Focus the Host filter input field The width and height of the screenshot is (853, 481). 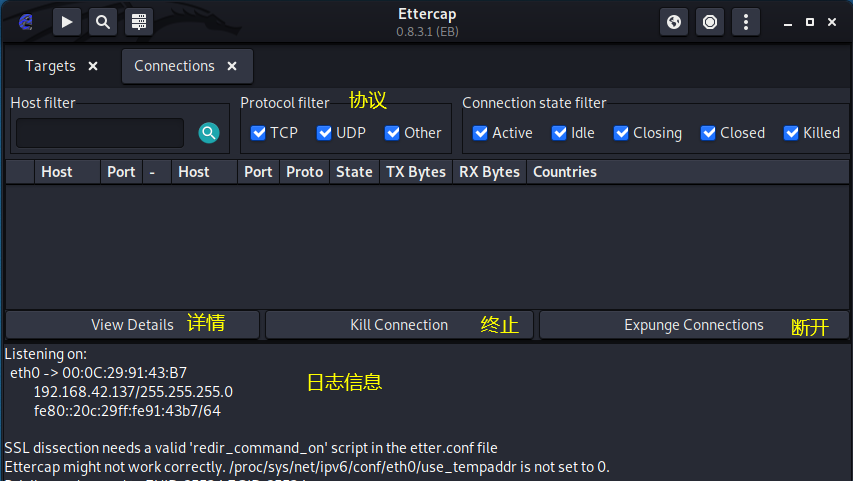click(x=100, y=133)
